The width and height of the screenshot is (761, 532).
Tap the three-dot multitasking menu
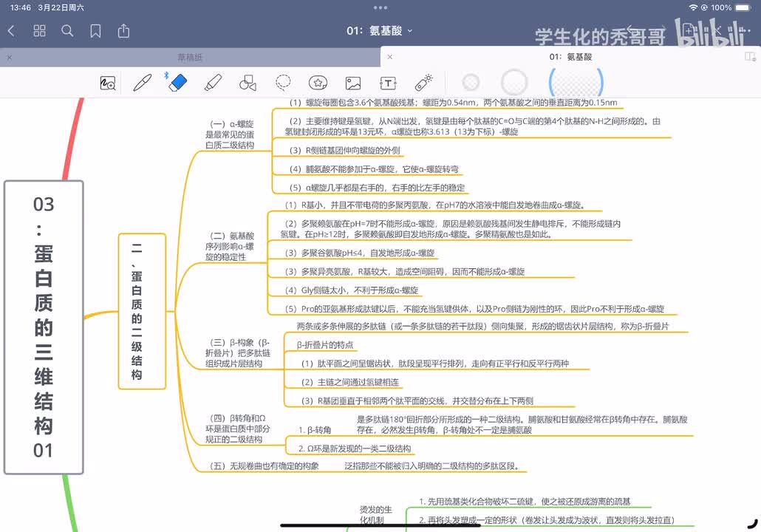coord(380,8)
